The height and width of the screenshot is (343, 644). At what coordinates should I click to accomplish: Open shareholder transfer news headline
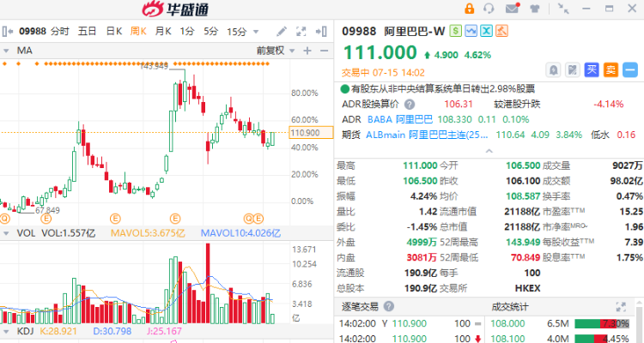pyautogui.click(x=443, y=88)
